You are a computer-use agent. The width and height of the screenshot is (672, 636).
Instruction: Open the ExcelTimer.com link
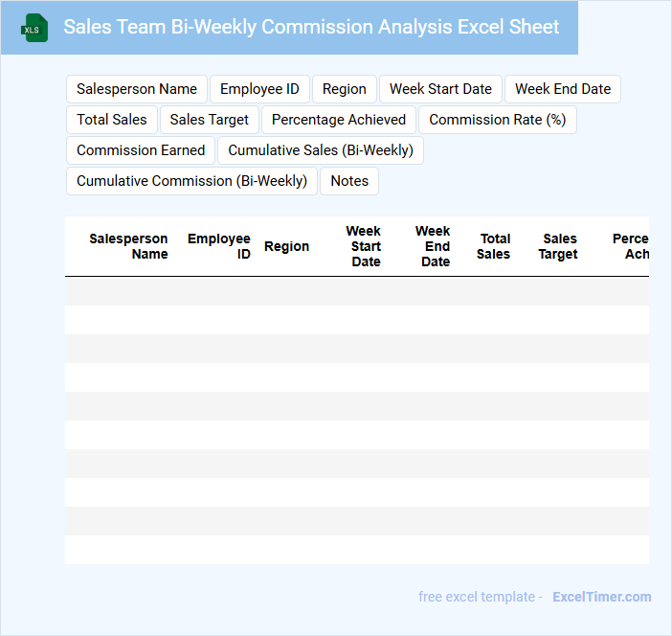(601, 597)
